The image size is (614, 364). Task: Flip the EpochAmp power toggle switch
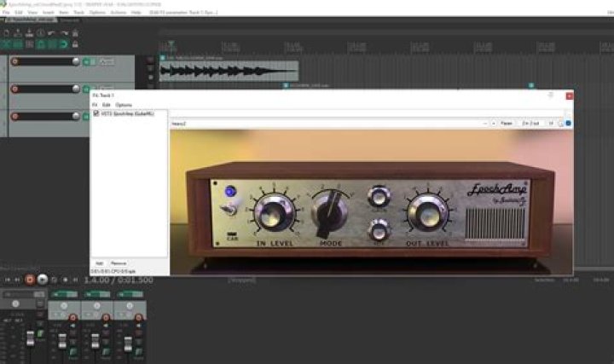click(230, 209)
